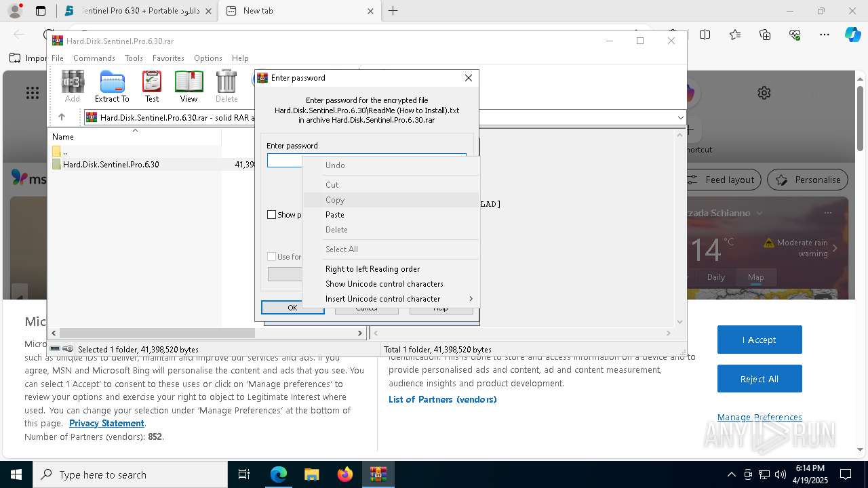This screenshot has width=868, height=488.
Task: Click the View file toolbar icon
Action: click(189, 87)
